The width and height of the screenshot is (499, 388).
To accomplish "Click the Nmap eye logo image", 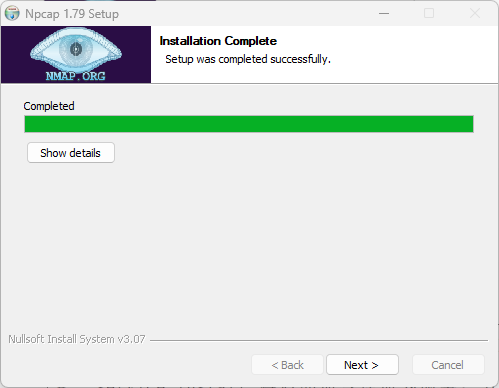I will point(76,55).
